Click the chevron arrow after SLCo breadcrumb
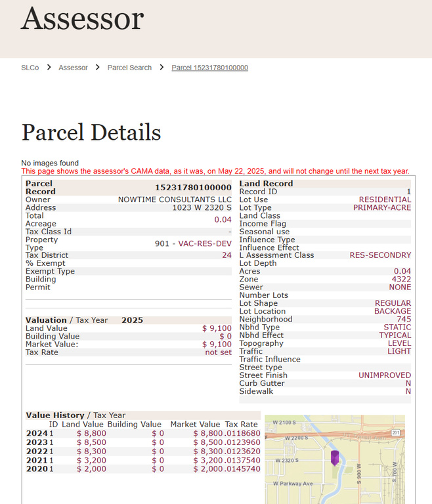 click(49, 68)
